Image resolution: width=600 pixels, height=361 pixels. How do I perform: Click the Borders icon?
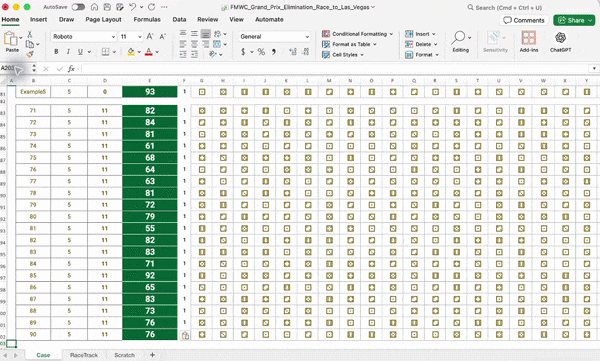tap(105, 52)
